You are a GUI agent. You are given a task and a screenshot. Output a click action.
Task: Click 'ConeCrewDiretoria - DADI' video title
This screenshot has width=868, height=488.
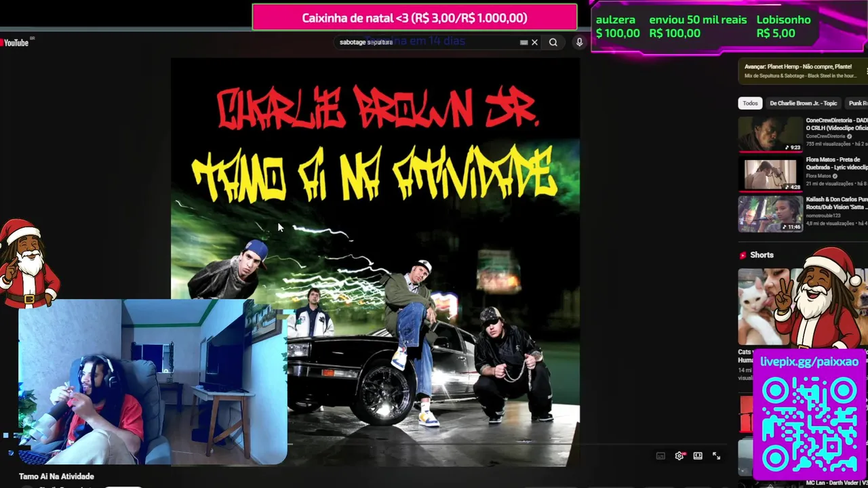click(837, 124)
